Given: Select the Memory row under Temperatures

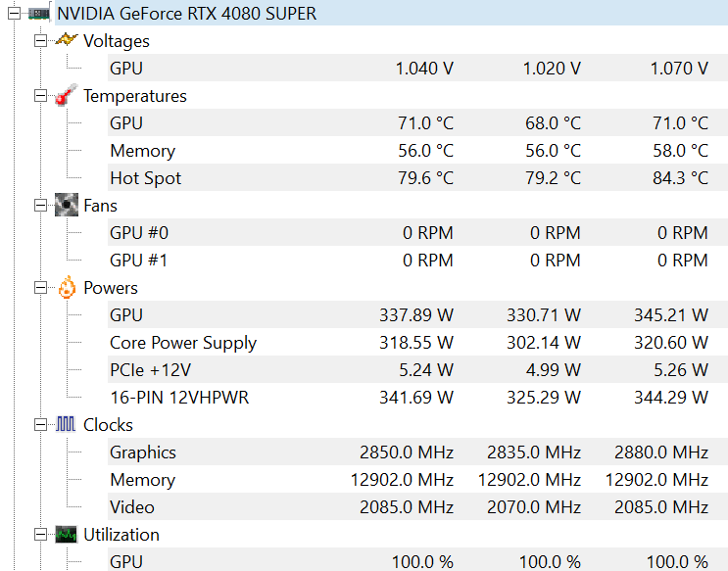Looking at the screenshot, I should 417,150.
